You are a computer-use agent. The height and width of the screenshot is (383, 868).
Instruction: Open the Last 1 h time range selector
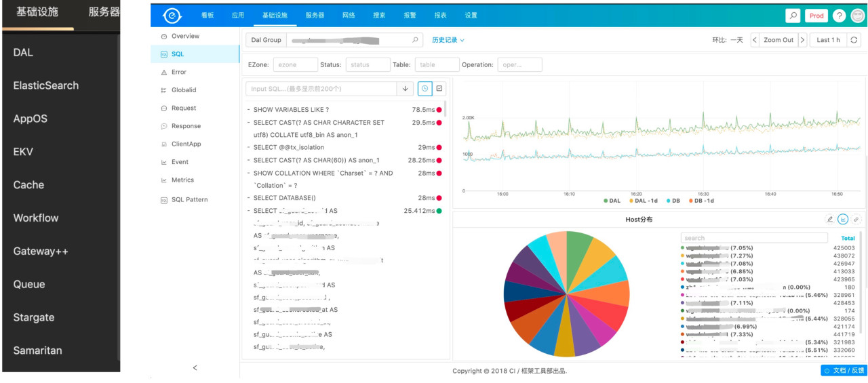click(828, 40)
